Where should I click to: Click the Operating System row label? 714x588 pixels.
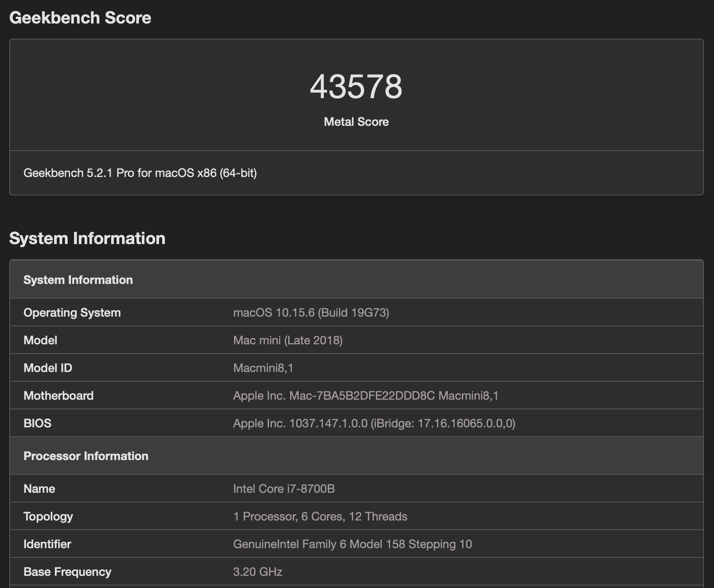72,312
